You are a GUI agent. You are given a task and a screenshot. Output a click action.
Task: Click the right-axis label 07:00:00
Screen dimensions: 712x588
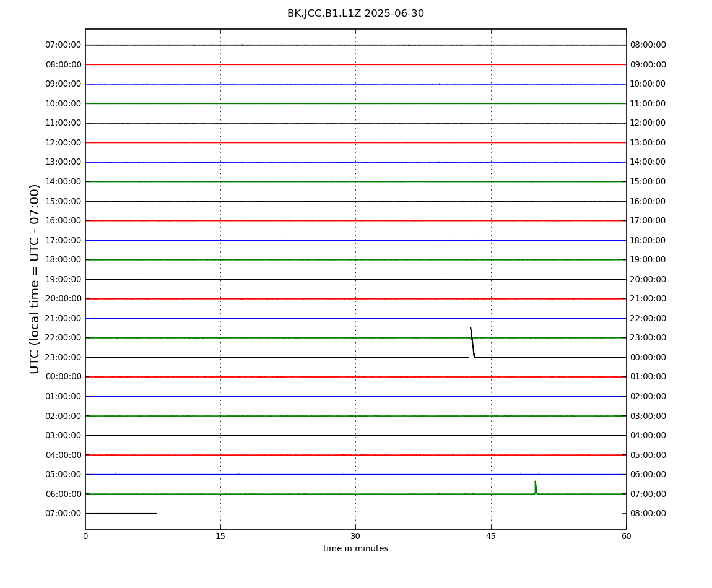648,494
